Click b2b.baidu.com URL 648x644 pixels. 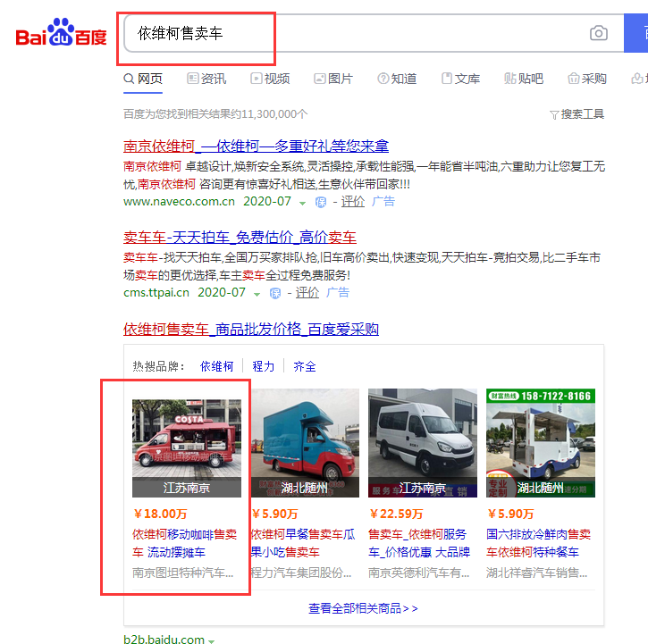pos(164,639)
